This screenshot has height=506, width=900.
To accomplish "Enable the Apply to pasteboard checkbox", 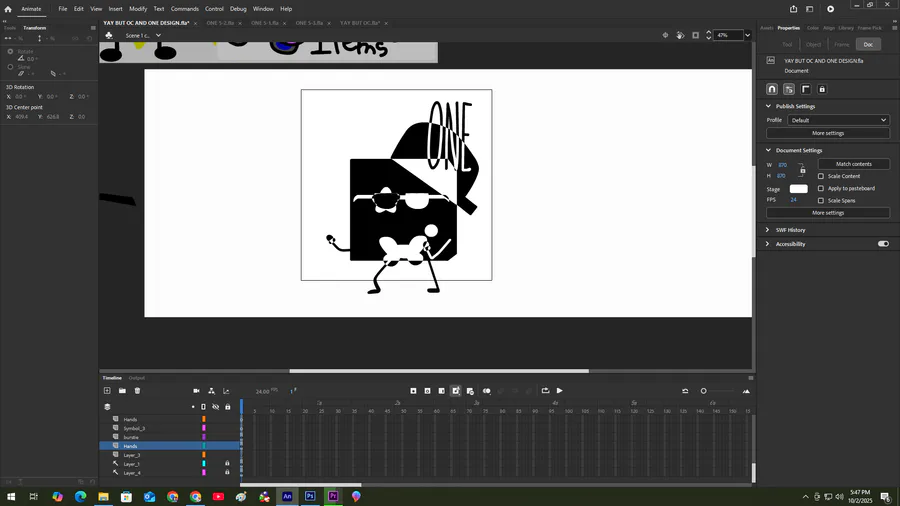I will 821,188.
